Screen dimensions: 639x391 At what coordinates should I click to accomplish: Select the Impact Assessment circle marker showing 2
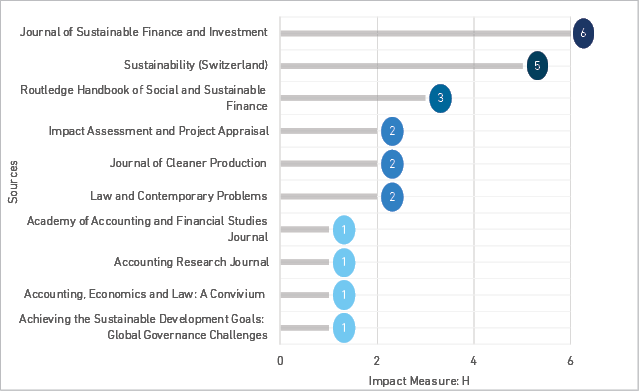coord(392,131)
